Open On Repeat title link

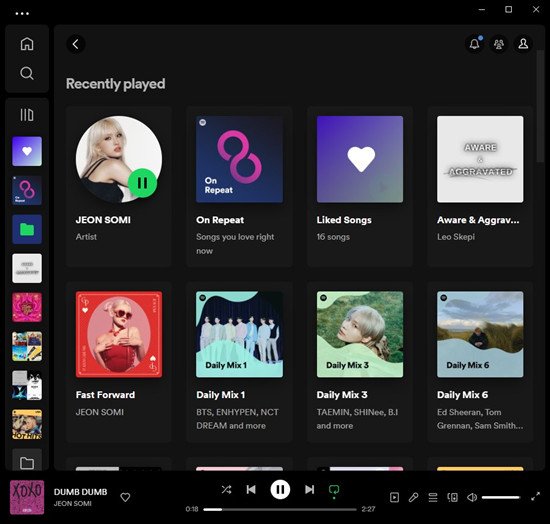click(x=220, y=220)
